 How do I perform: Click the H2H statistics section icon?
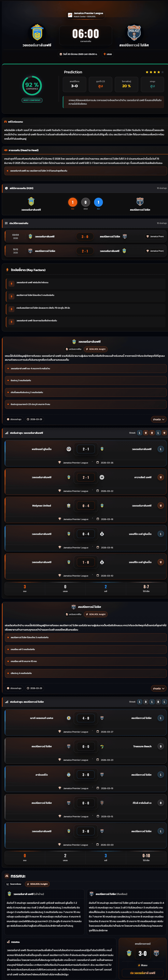point(6,188)
